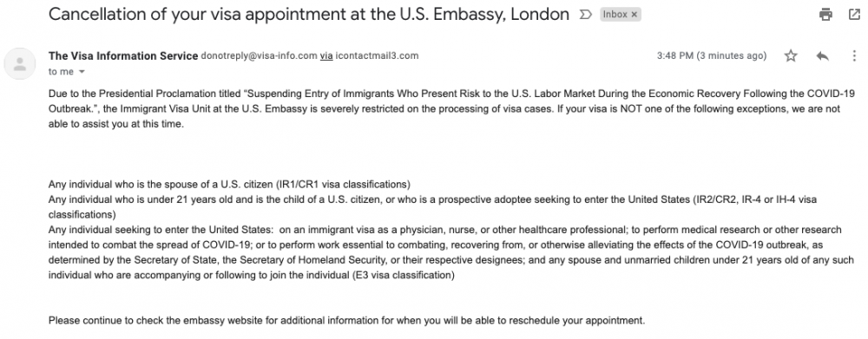Expand recipient details arrow beside 'to me'
This screenshot has width=868, height=339.
pos(82,72)
